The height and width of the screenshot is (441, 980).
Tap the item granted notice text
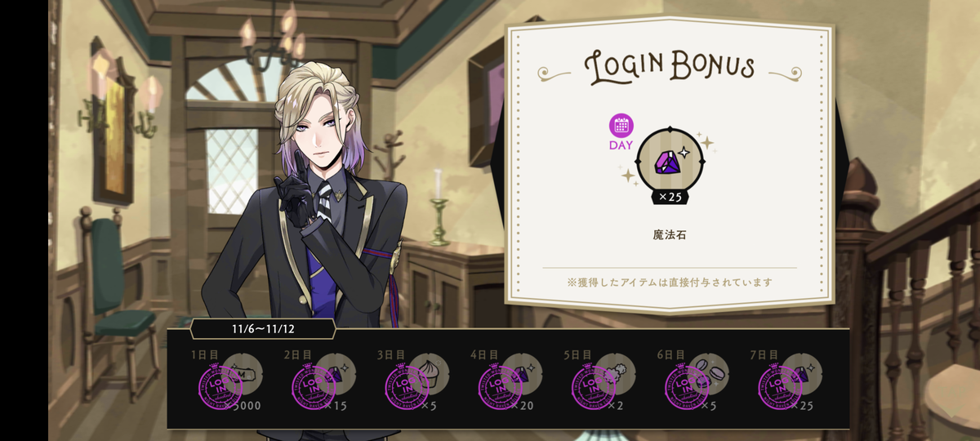670,283
